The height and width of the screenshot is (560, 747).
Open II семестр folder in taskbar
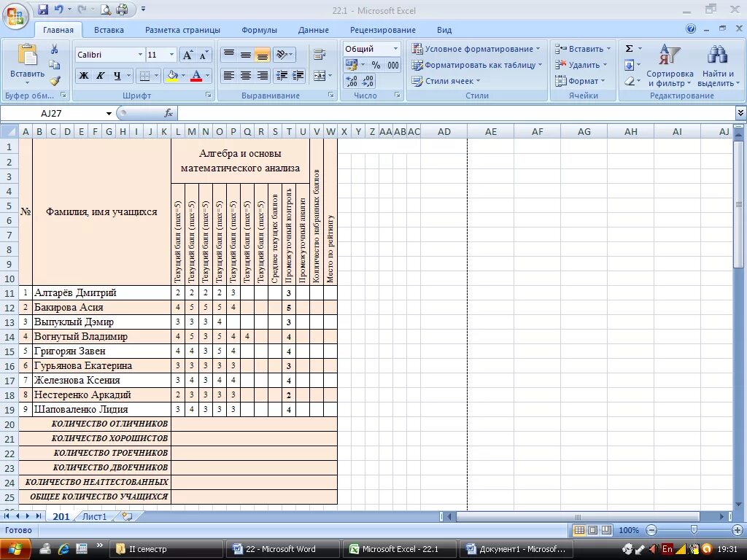point(166,549)
